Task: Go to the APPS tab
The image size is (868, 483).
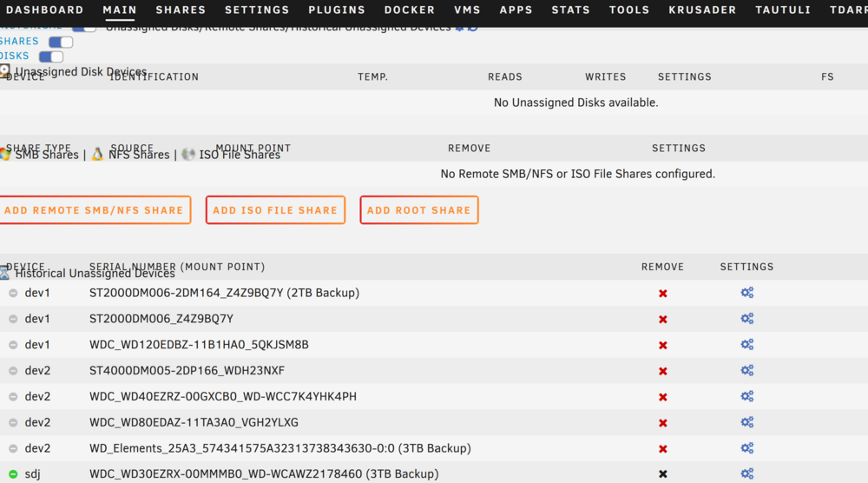Action: pos(516,10)
